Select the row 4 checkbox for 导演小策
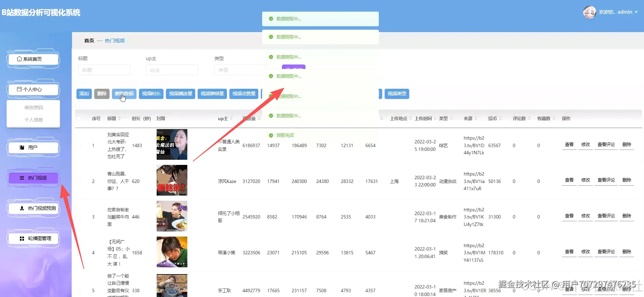This screenshot has height=297, width=644. pos(79,253)
